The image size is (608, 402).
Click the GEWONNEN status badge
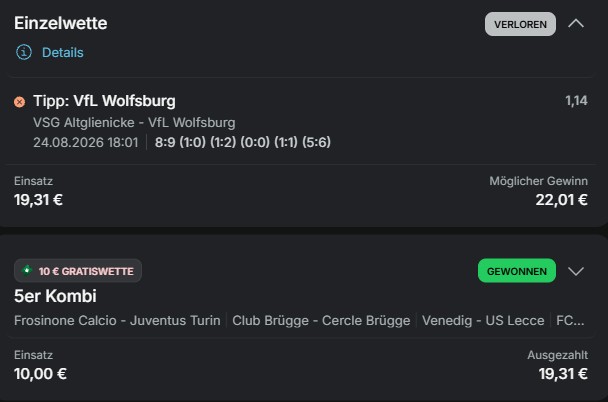516,271
